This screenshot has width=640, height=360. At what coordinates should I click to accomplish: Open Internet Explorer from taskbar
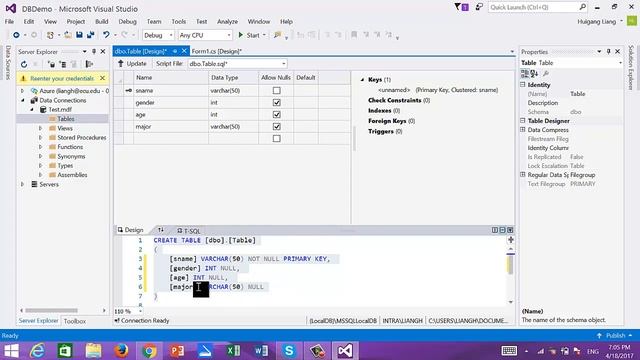click(x=37, y=351)
